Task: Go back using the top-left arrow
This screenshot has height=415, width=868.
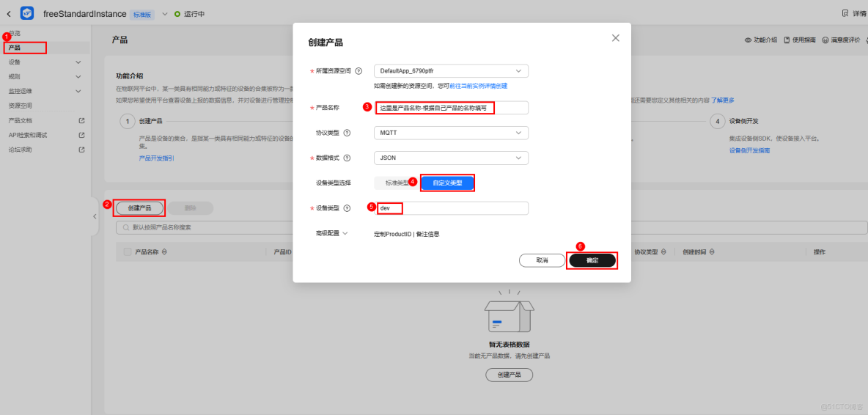Action: 8,13
